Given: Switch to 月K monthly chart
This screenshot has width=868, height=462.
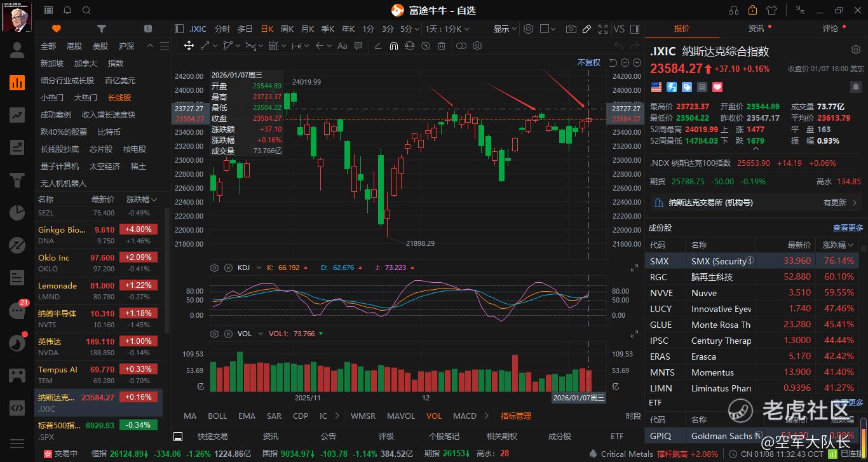Looking at the screenshot, I should (308, 29).
